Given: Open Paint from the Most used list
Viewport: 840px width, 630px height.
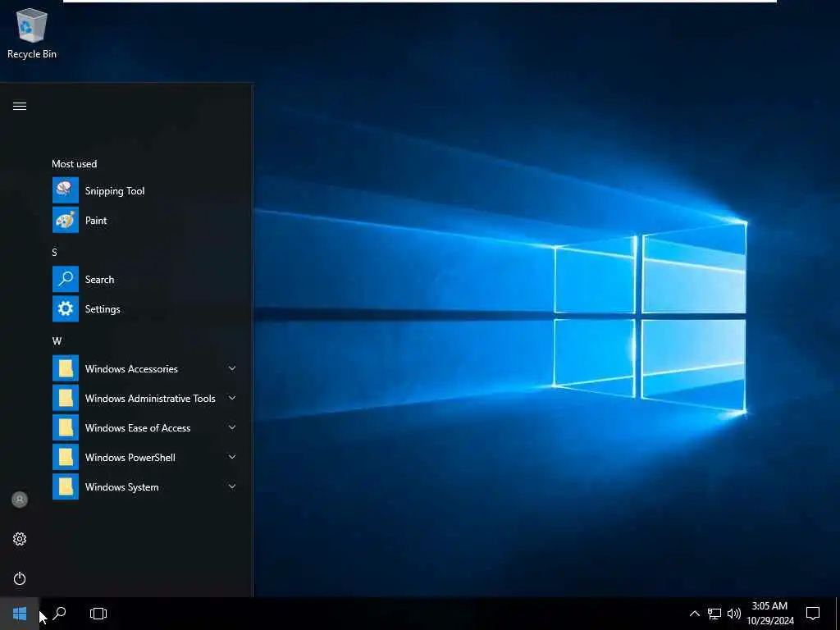Looking at the screenshot, I should coord(145,220).
